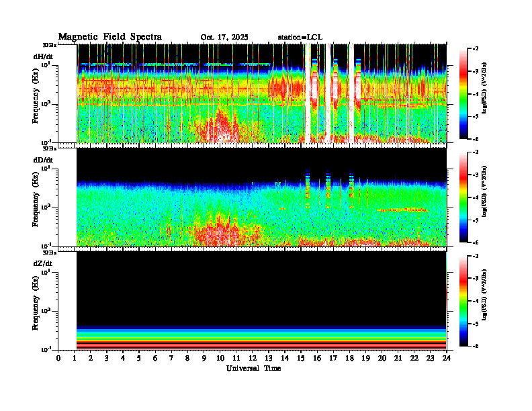Click the dH/dt panel colorbar
Image resolution: width=532 pixels, height=411 pixels.
[463, 93]
